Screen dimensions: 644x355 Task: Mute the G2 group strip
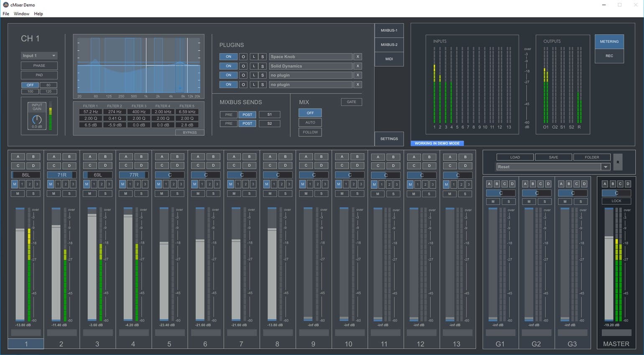(529, 202)
